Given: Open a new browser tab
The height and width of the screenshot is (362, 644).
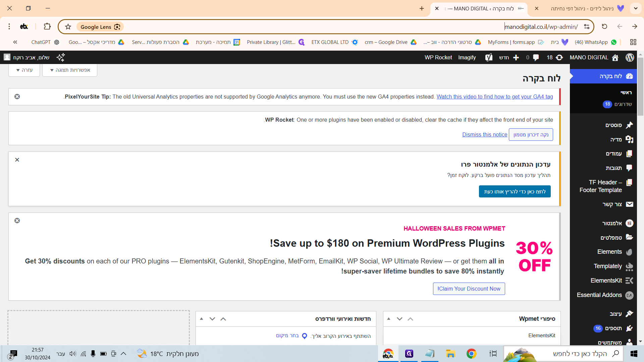Looking at the screenshot, I should pyautogui.click(x=422, y=8).
